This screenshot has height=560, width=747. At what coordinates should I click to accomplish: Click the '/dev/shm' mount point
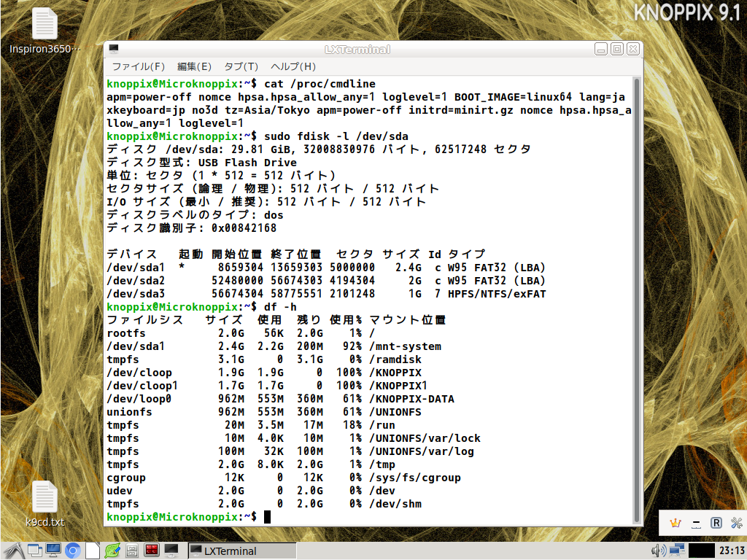coord(395,504)
